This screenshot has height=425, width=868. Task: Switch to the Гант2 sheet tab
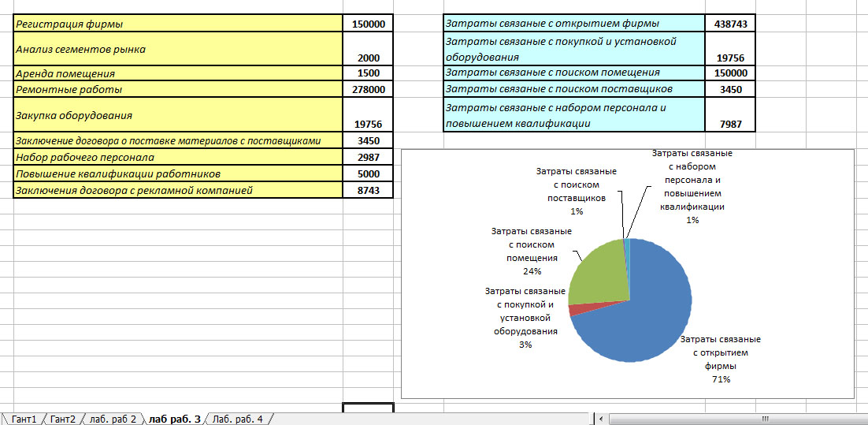click(x=62, y=419)
